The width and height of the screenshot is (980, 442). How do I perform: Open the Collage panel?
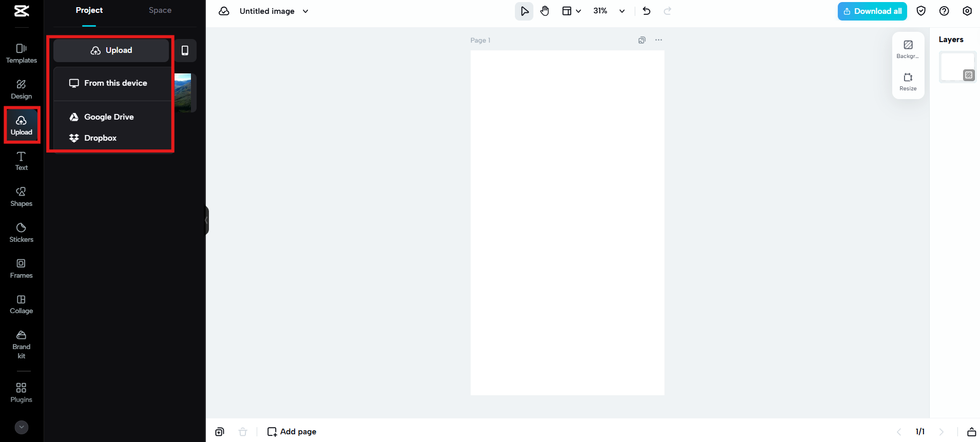click(22, 304)
